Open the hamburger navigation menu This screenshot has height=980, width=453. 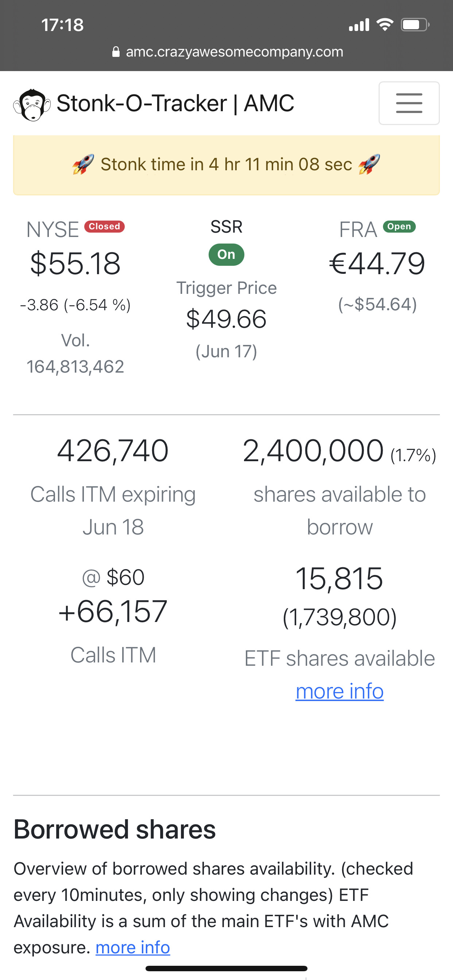[x=409, y=103]
